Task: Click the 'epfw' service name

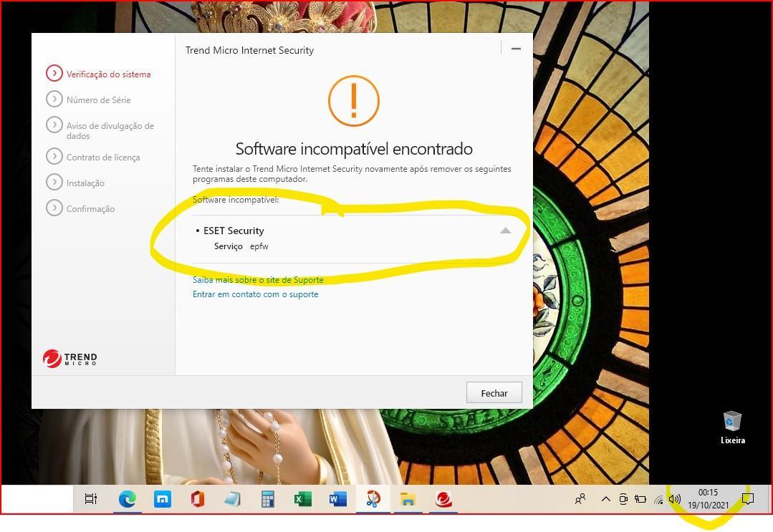Action: 259,246
